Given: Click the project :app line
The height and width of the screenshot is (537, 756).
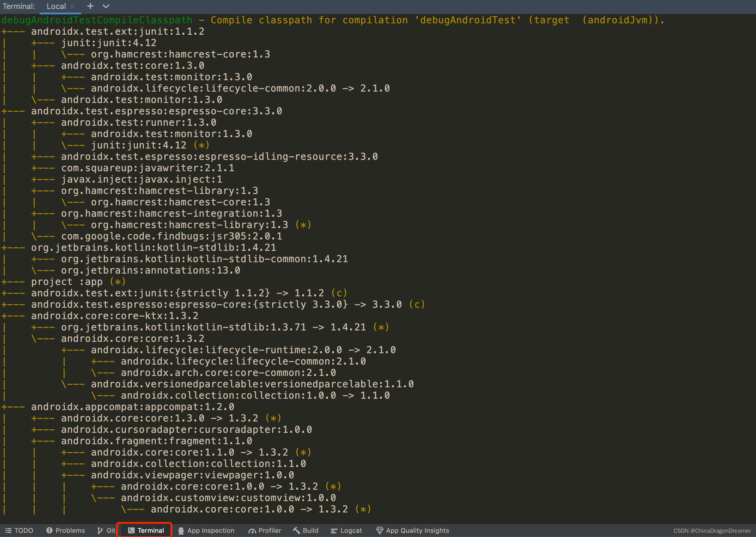Looking at the screenshot, I should click(78, 282).
